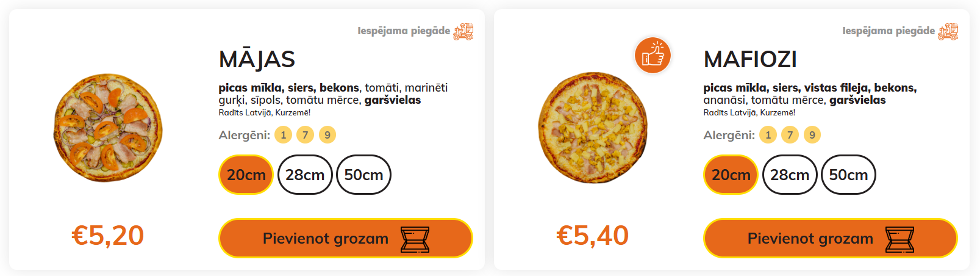Choose 50cm size for Mājas pizza
This screenshot has height=276, width=980.
tap(363, 175)
